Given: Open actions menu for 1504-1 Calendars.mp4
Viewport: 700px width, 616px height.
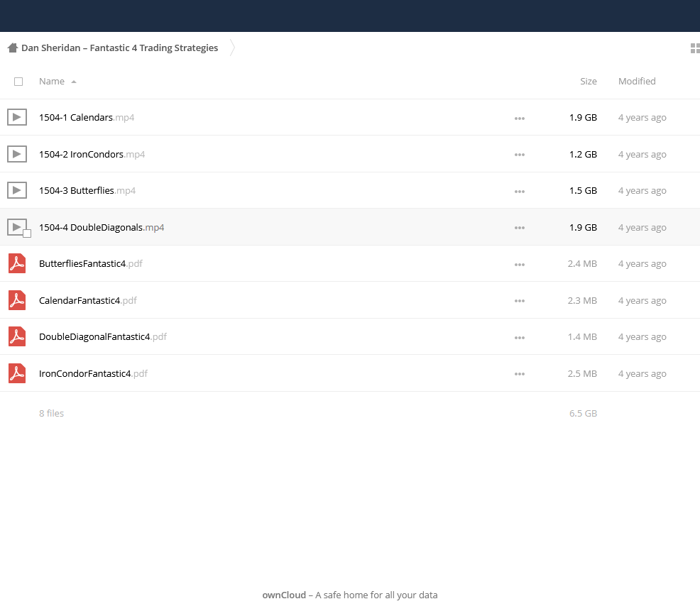Looking at the screenshot, I should click(519, 119).
